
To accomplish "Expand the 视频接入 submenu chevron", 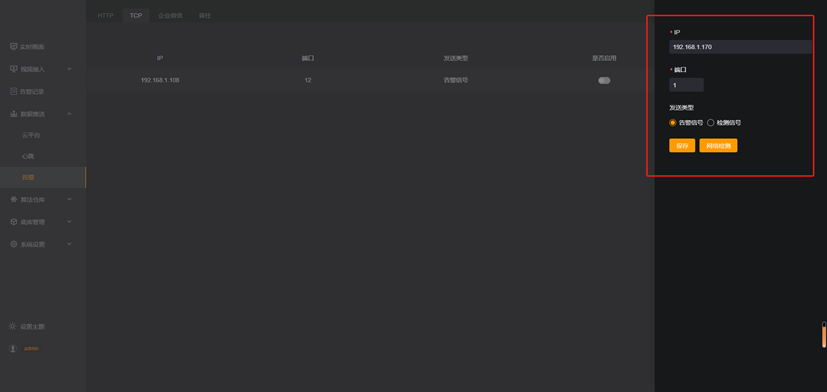I will click(x=69, y=69).
